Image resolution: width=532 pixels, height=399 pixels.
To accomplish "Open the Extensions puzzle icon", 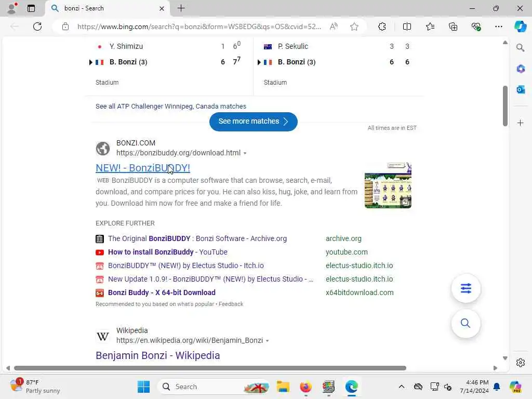I will 382,26.
